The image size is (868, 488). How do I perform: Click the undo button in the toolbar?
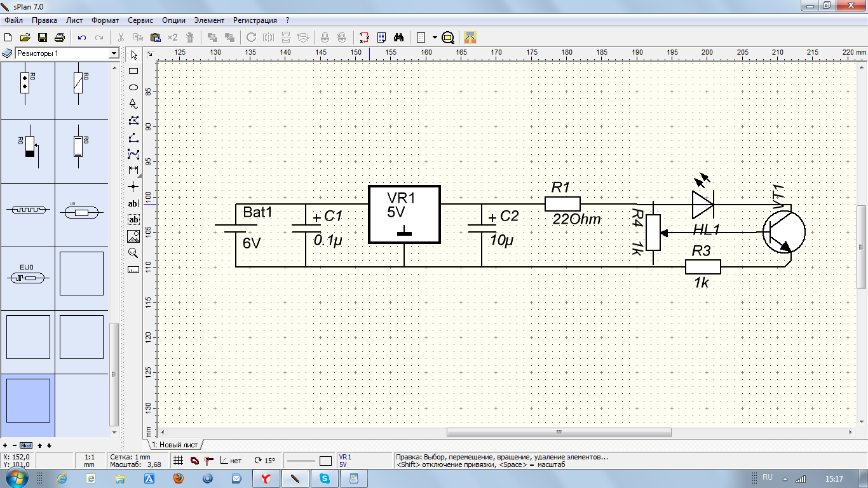click(82, 37)
